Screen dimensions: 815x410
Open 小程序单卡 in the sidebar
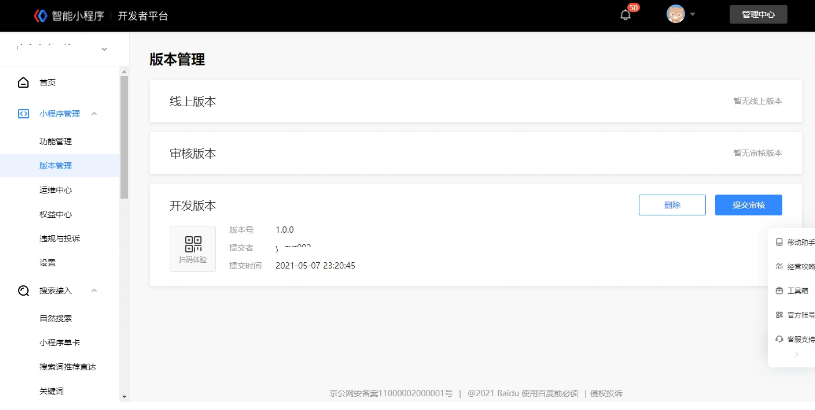[60, 342]
